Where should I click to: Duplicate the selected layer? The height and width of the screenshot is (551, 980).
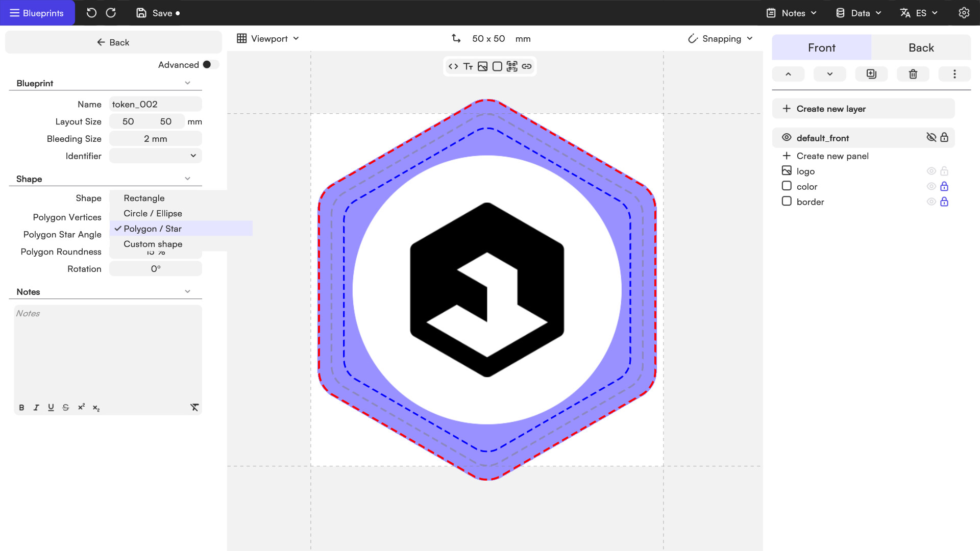871,74
